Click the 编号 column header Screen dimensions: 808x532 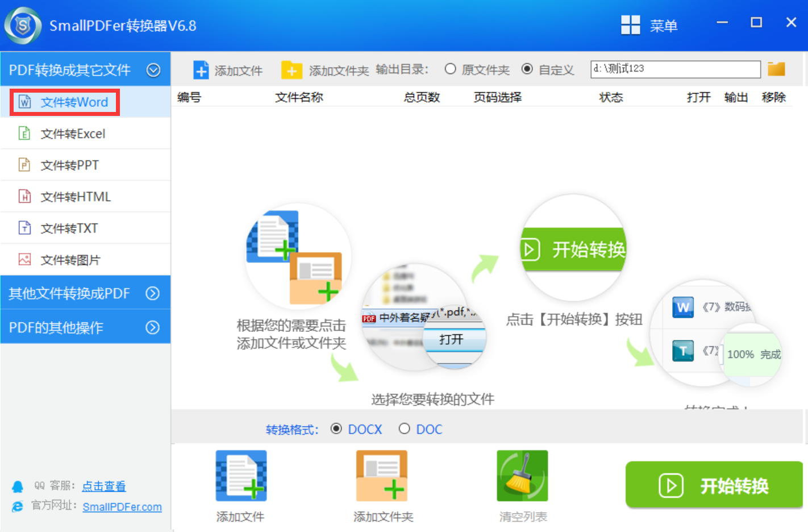[189, 97]
